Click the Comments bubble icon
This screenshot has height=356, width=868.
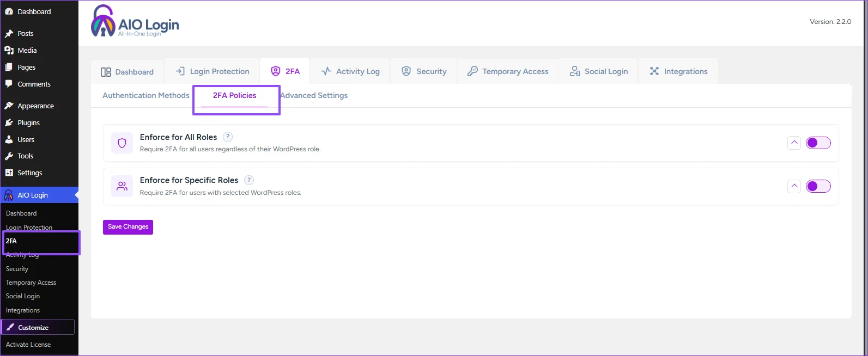[9, 84]
